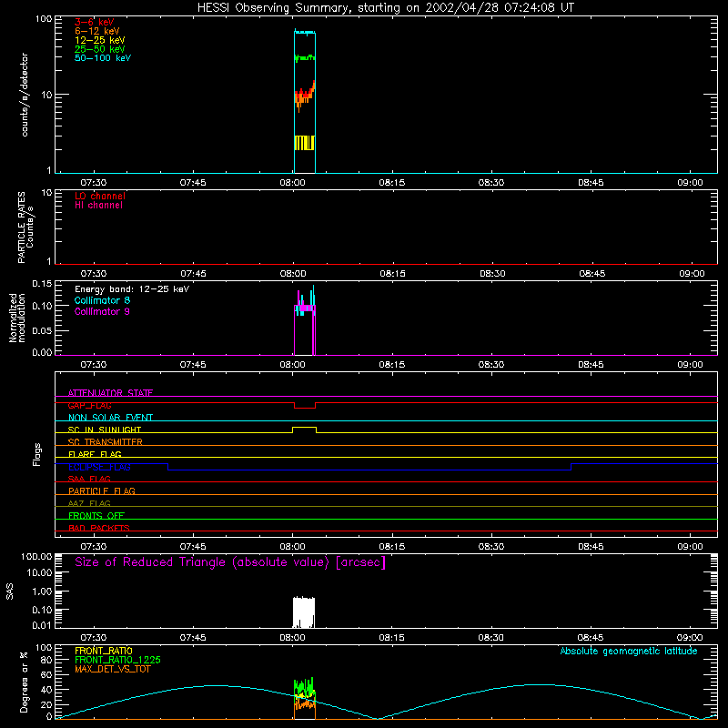Screen dimensions: 728x728
Task: Click the 09:00 time label under Flags panel
Action: 690,547
